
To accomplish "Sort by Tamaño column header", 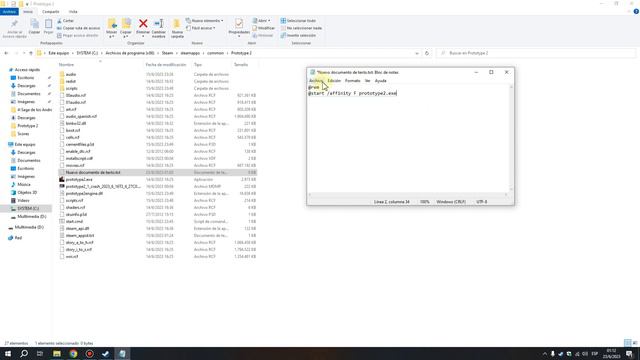I will pyautogui.click(x=241, y=65).
